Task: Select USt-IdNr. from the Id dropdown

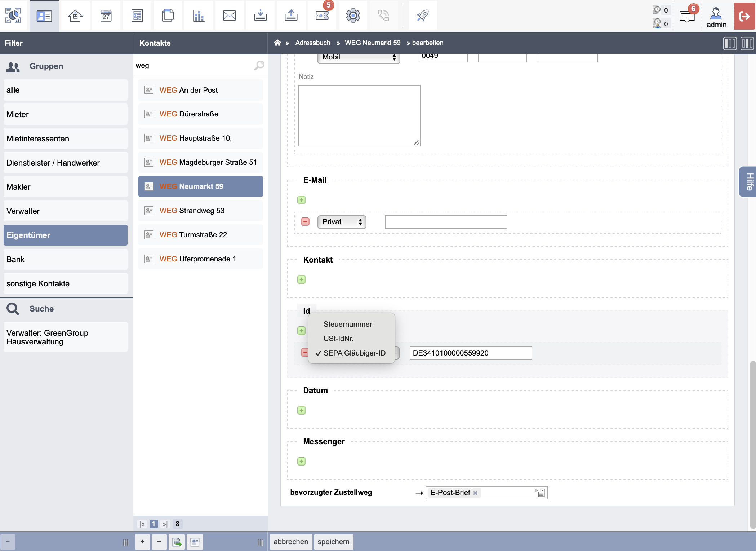Action: click(x=338, y=339)
